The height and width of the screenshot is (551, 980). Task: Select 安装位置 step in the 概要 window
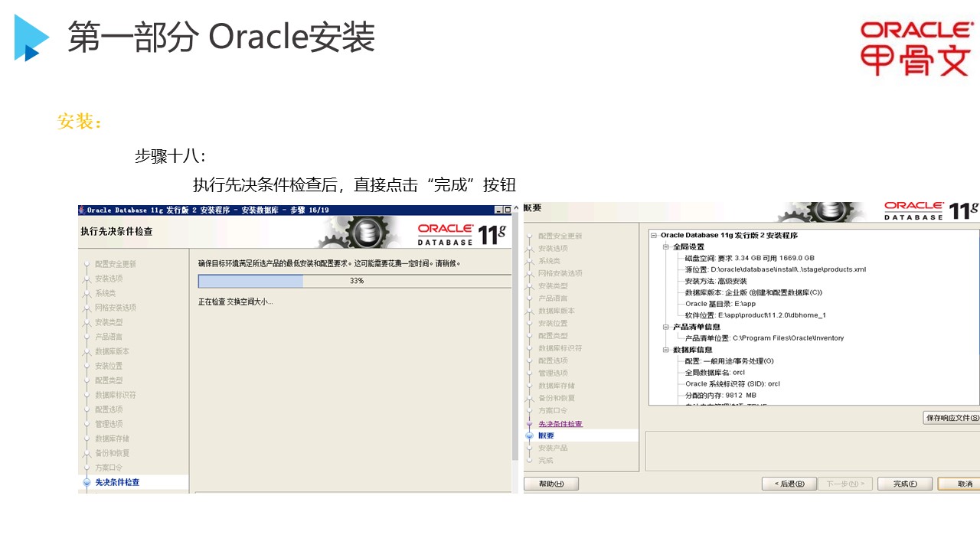click(x=553, y=323)
